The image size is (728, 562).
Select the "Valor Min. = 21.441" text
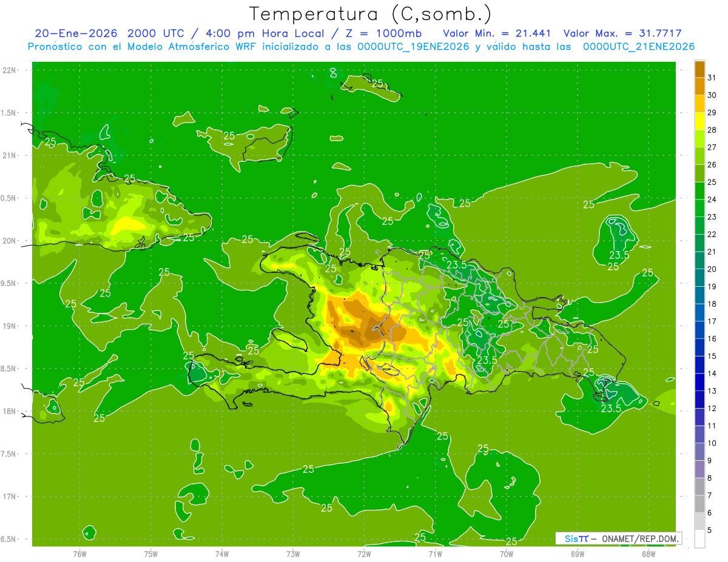(x=497, y=33)
